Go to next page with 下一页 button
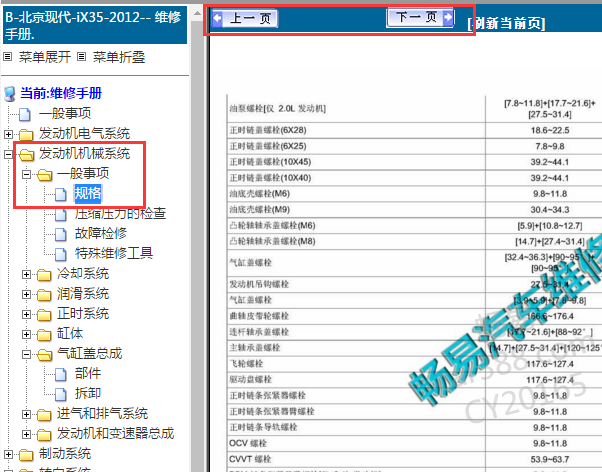 tap(420, 17)
